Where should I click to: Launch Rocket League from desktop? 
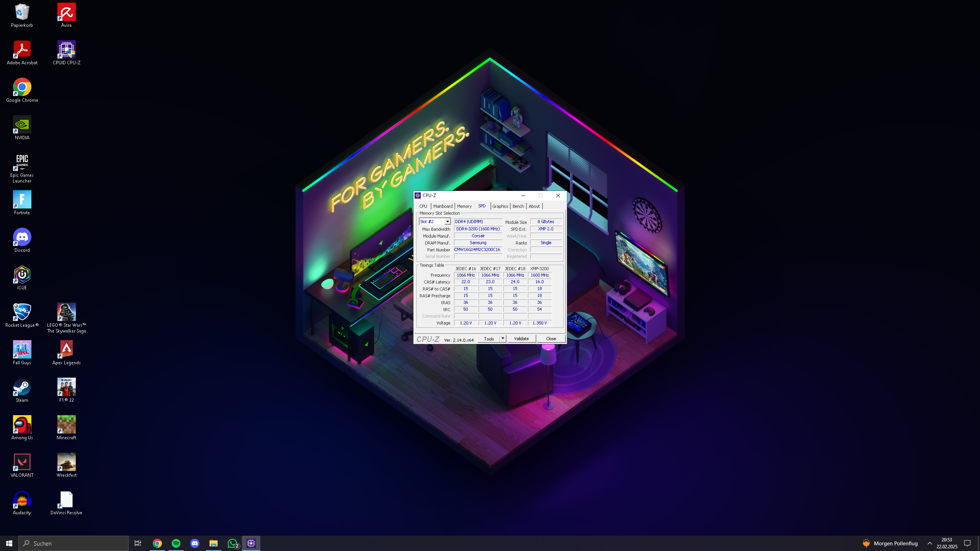[x=22, y=312]
